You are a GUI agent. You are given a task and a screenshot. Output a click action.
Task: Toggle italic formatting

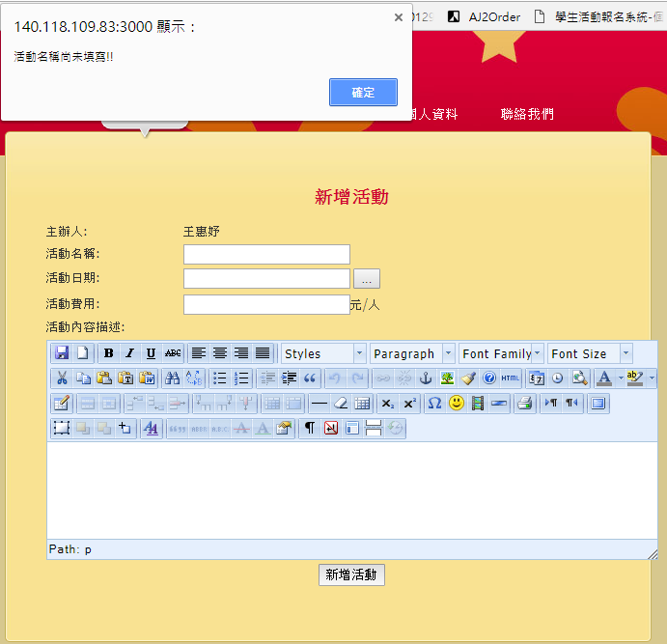tap(129, 353)
